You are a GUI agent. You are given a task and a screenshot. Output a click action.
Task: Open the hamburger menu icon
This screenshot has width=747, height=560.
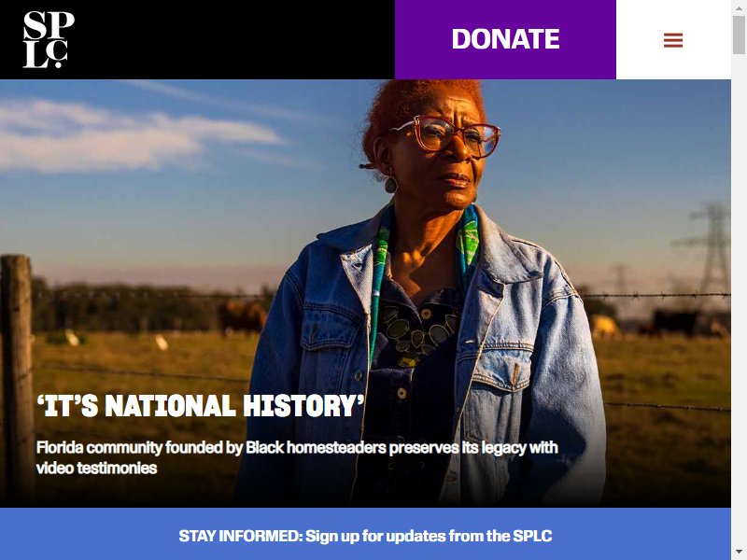pos(673,40)
